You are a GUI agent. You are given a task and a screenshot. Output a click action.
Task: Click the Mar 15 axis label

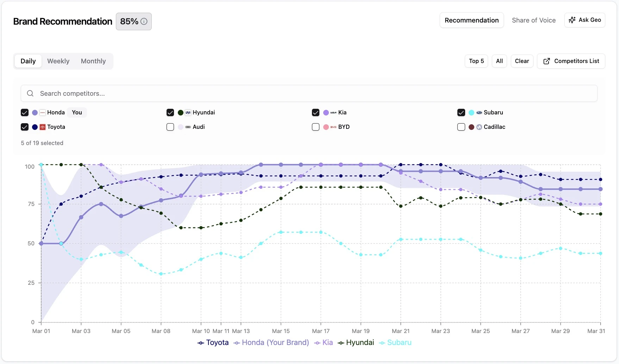click(x=281, y=331)
